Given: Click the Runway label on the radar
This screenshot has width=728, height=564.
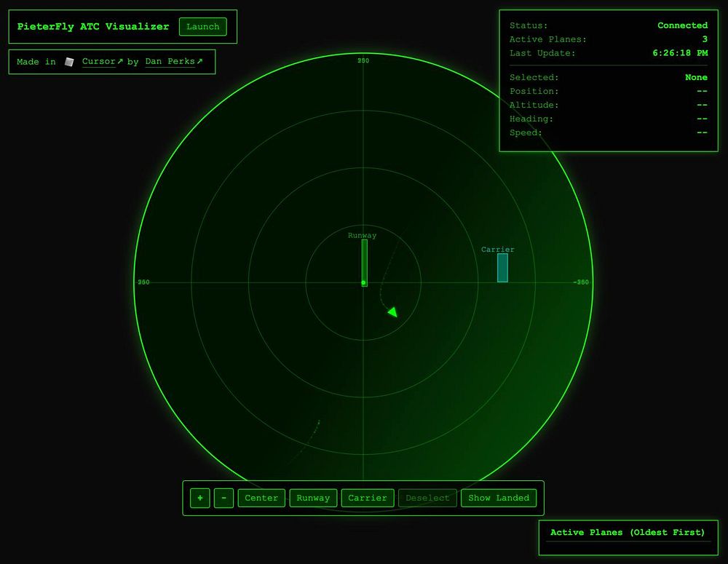Looking at the screenshot, I should (x=362, y=235).
